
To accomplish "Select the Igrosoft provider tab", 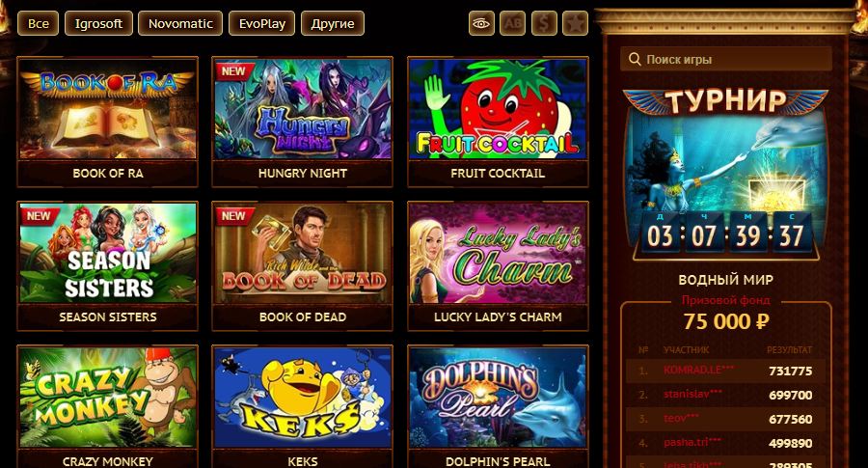I will (x=98, y=24).
